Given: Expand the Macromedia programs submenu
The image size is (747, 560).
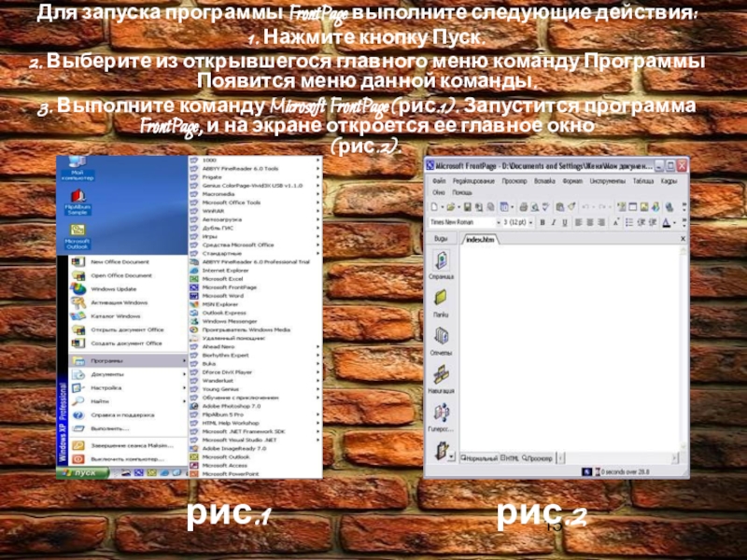Looking at the screenshot, I should click(x=255, y=194).
